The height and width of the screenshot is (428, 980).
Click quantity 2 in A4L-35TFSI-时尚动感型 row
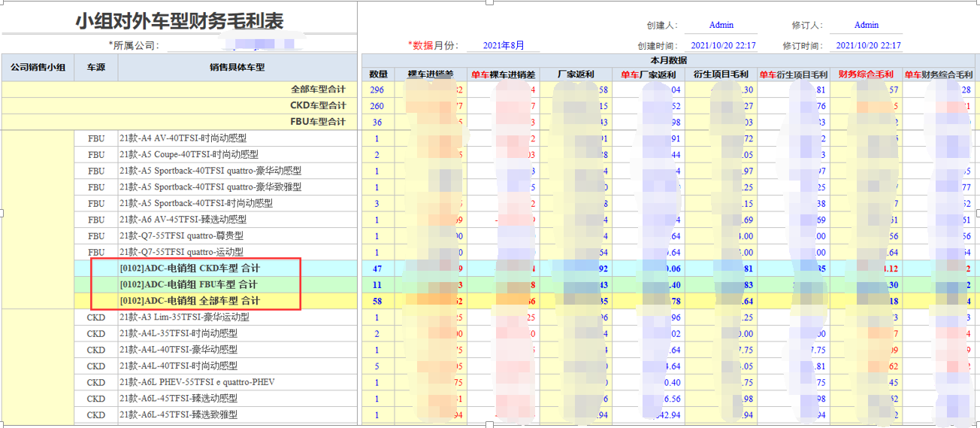(x=379, y=333)
